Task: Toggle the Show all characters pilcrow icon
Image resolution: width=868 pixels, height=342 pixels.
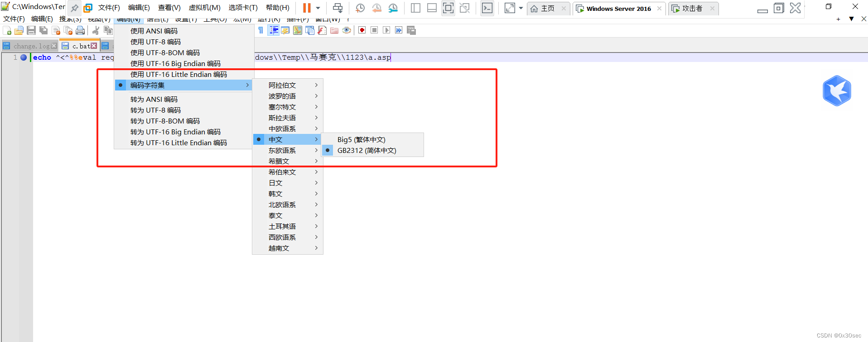Action: (x=260, y=30)
